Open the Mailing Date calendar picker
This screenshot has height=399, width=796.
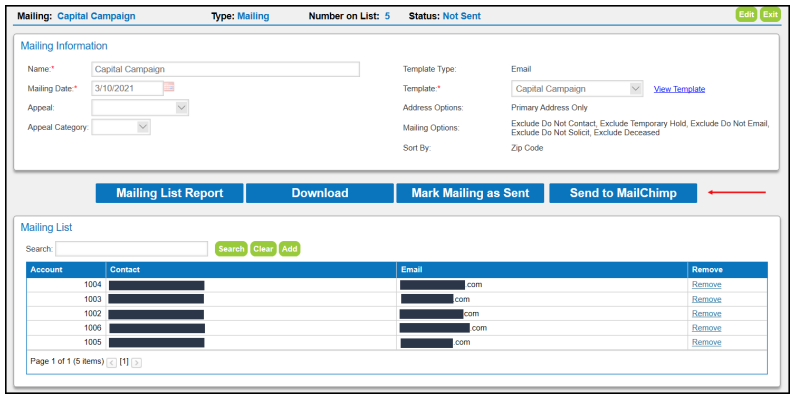(x=169, y=87)
